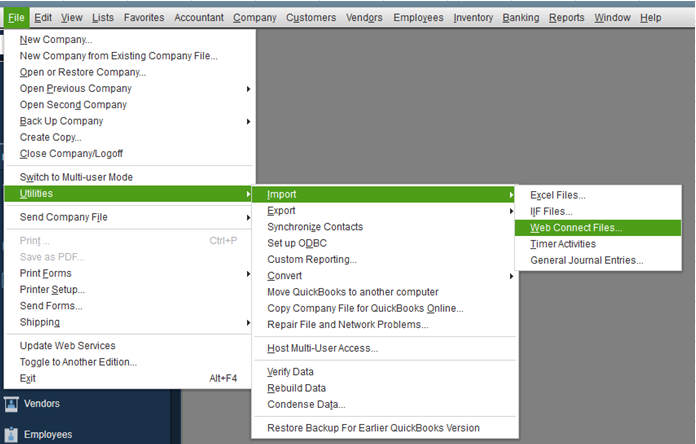The image size is (696, 444).
Task: Click Copy Company File for QuickBooks Online
Action: coord(385,309)
